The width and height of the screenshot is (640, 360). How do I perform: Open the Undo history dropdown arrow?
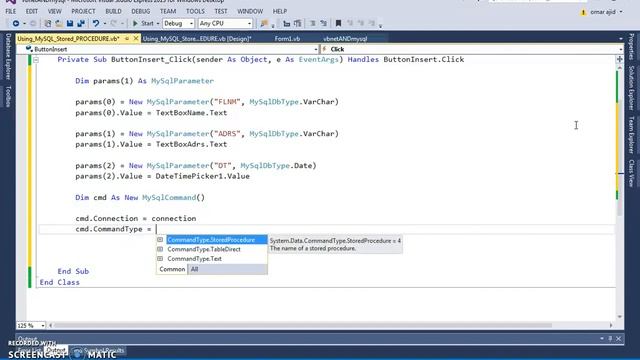[x=104, y=24]
